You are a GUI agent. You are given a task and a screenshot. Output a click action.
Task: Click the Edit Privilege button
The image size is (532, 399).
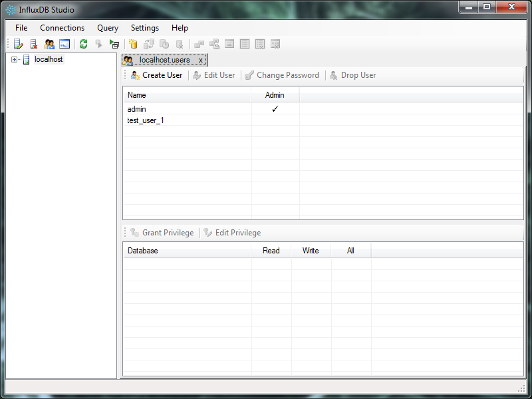point(232,233)
